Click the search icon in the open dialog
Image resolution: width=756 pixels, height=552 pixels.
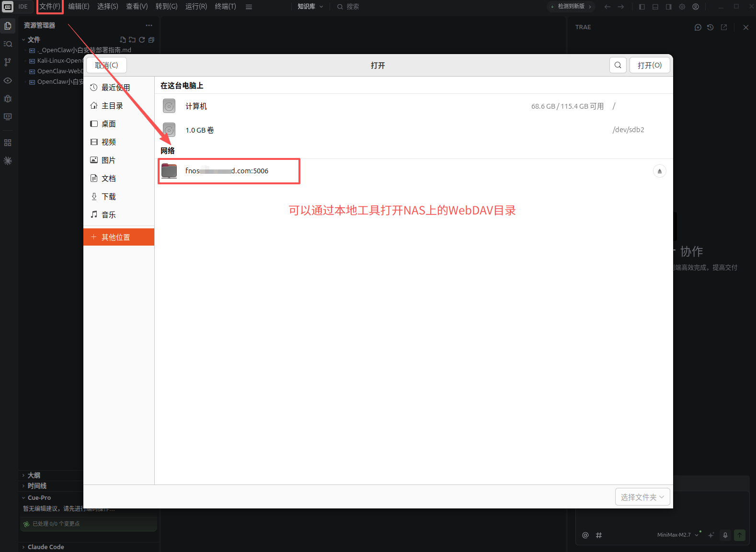618,65
